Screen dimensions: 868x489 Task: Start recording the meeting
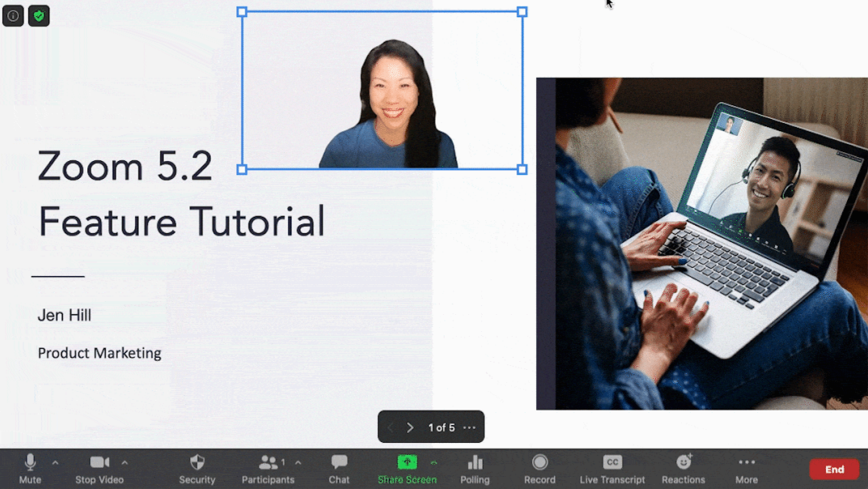[x=539, y=468]
